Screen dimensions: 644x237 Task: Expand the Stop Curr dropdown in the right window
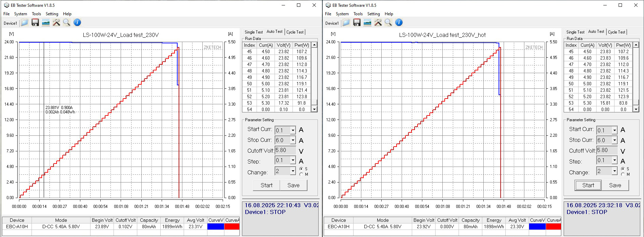615,140
